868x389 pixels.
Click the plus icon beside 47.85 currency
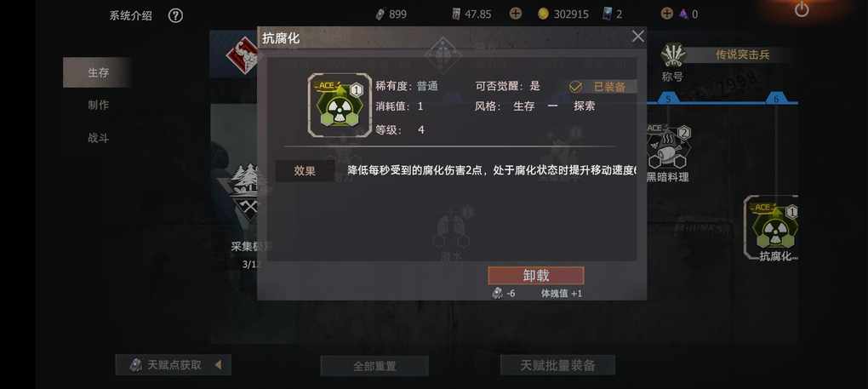coord(516,14)
